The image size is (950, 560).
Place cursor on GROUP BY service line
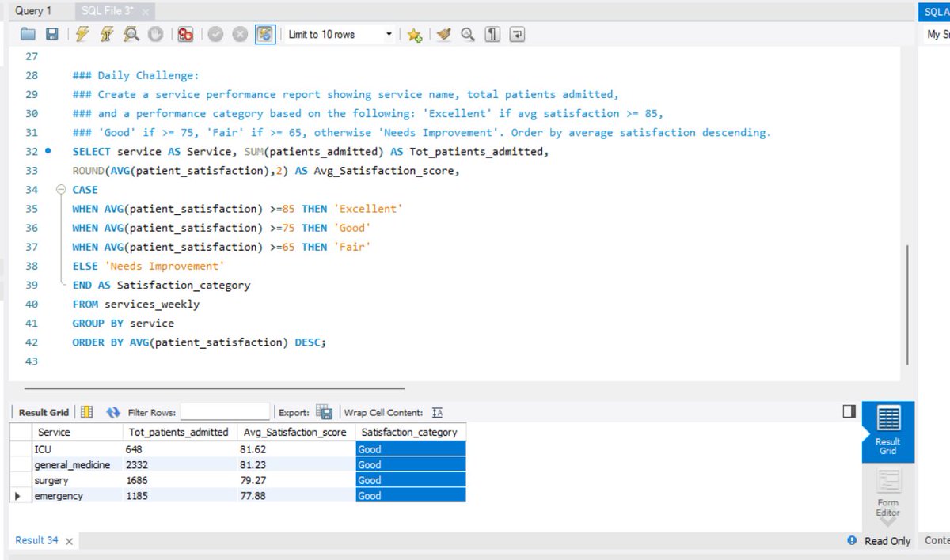point(123,323)
